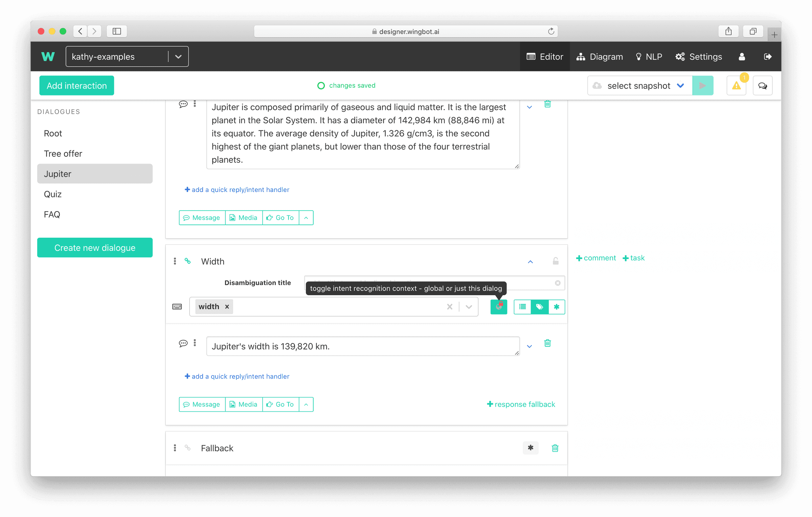812x517 pixels.
Task: Click the list/bullet icon in the Width toolbar
Action: (523, 307)
